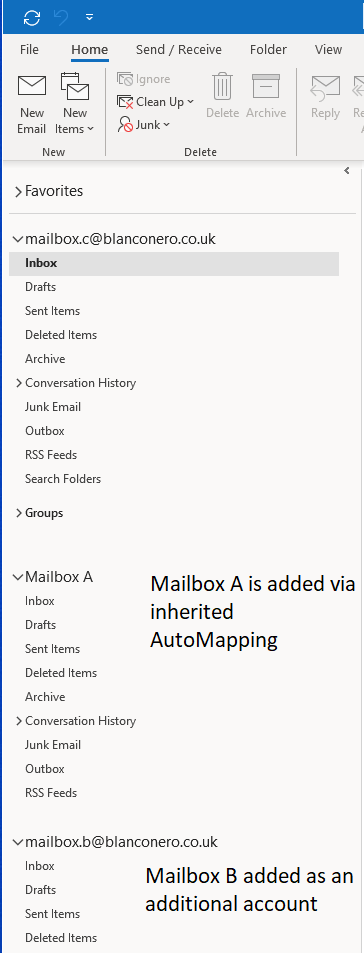The height and width of the screenshot is (953, 364).
Task: Open Drafts under mailbox.c account
Action: (40, 287)
